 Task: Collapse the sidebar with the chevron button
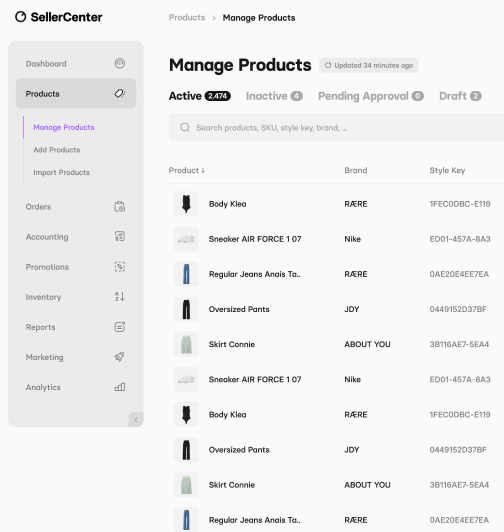[x=136, y=420]
